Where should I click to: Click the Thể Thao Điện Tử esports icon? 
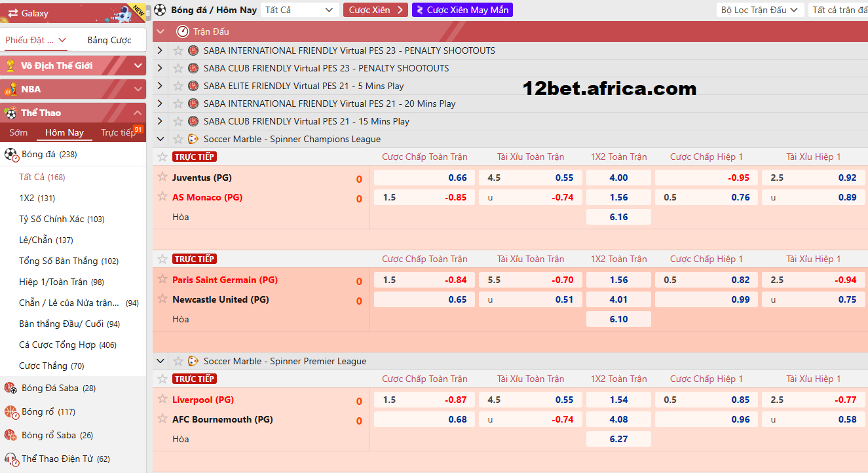click(x=11, y=459)
